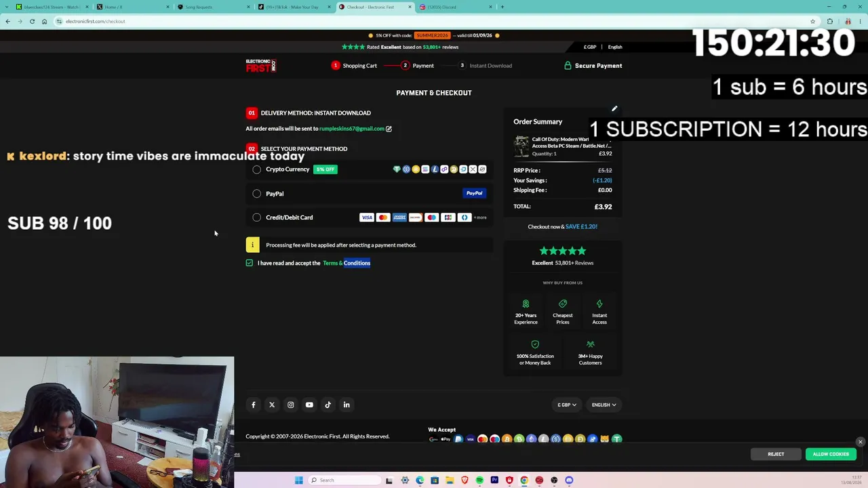The width and height of the screenshot is (868, 488).
Task: Choose Credit/Debit Card payment radio
Action: (257, 218)
